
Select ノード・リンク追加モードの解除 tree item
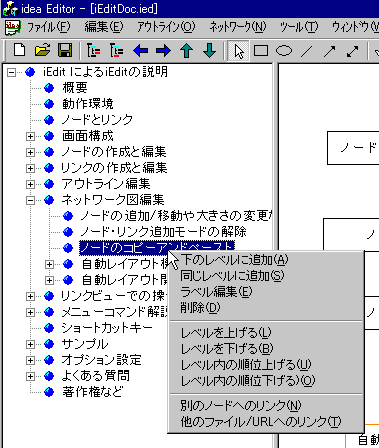163,232
